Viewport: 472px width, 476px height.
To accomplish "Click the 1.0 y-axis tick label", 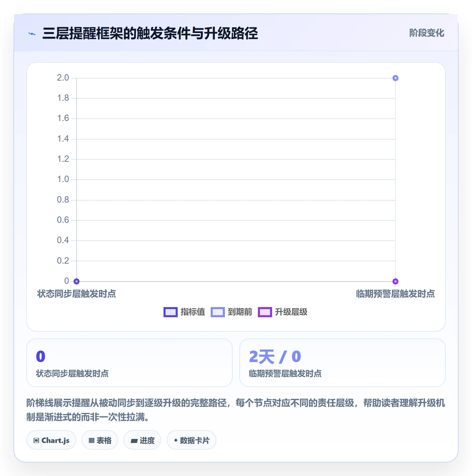I will tap(63, 179).
